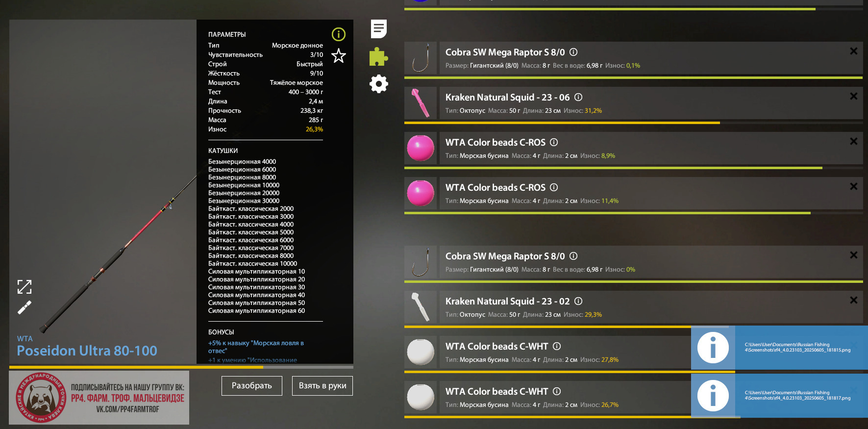Click the Взять в руки button
Viewport: 868px width, 429px height.
point(322,386)
